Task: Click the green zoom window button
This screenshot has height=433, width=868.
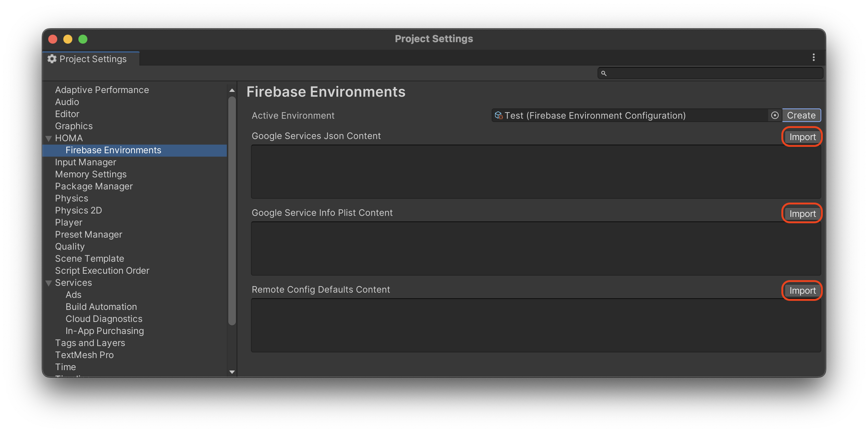Action: point(83,39)
